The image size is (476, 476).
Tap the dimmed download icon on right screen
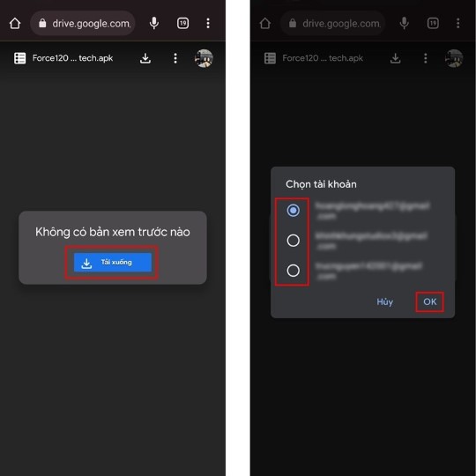396,58
